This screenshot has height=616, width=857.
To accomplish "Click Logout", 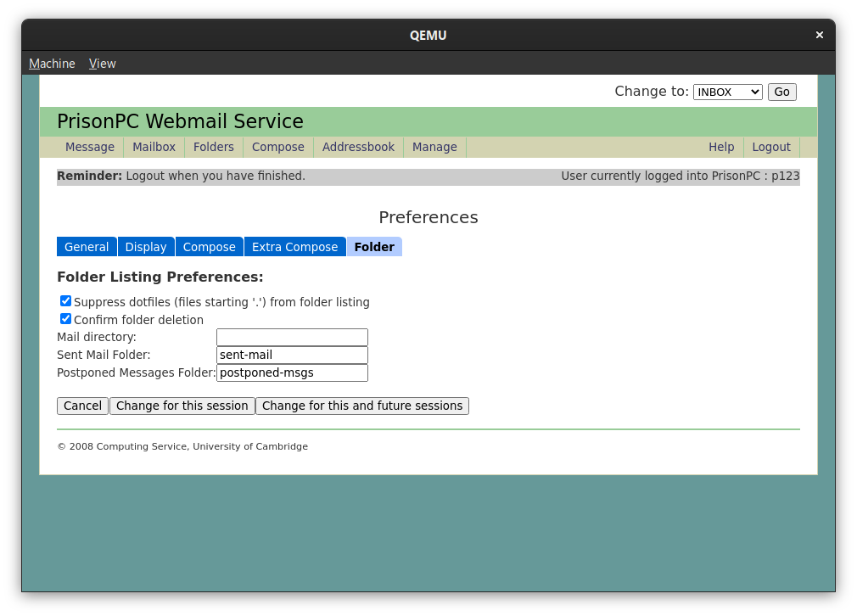I will (x=771, y=147).
